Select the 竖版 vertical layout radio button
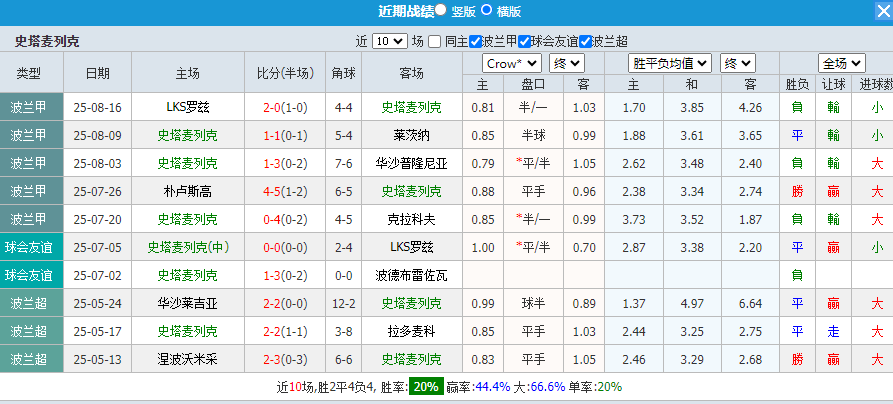893x404 pixels. tap(442, 11)
